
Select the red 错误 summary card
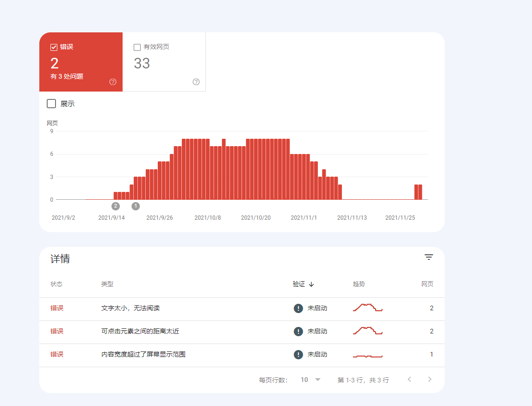click(x=81, y=62)
